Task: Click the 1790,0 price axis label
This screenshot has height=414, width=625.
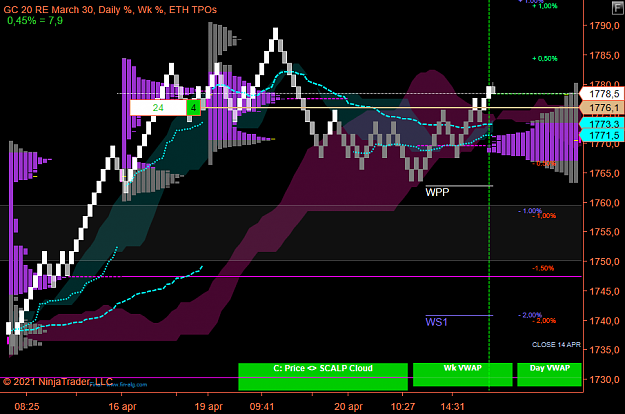Action: [x=604, y=26]
